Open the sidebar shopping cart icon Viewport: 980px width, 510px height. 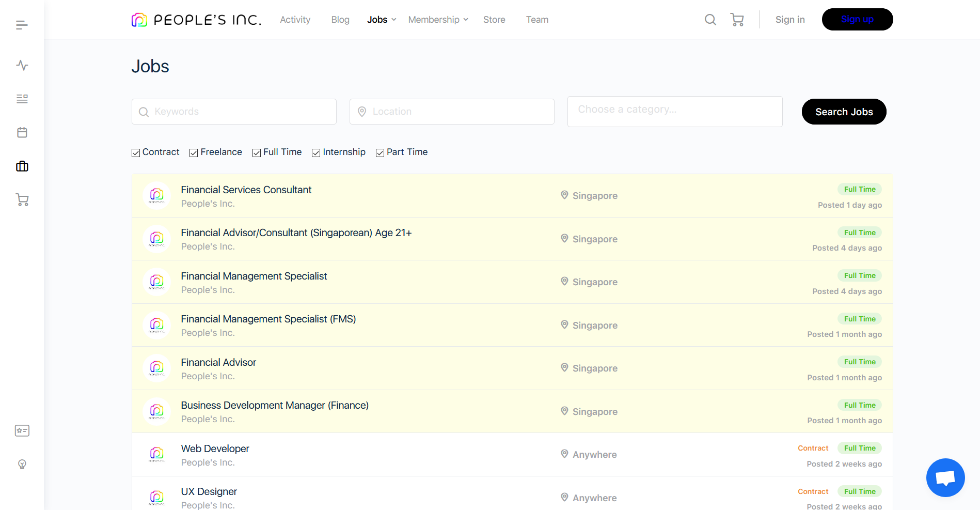point(22,200)
